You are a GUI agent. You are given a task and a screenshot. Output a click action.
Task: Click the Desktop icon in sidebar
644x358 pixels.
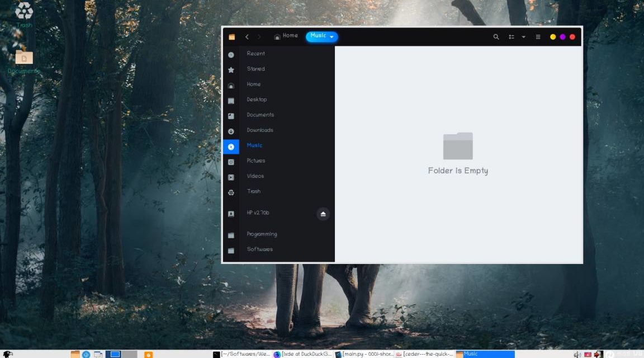(231, 101)
